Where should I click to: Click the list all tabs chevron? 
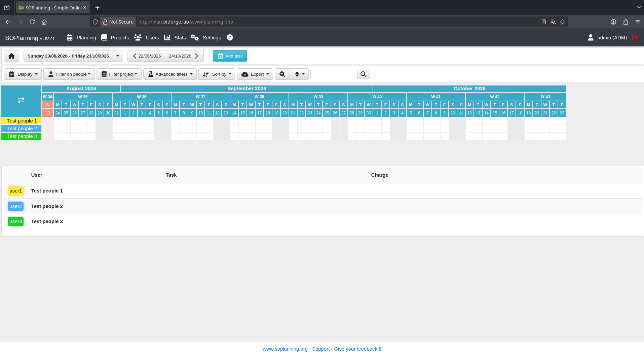(x=639, y=7)
